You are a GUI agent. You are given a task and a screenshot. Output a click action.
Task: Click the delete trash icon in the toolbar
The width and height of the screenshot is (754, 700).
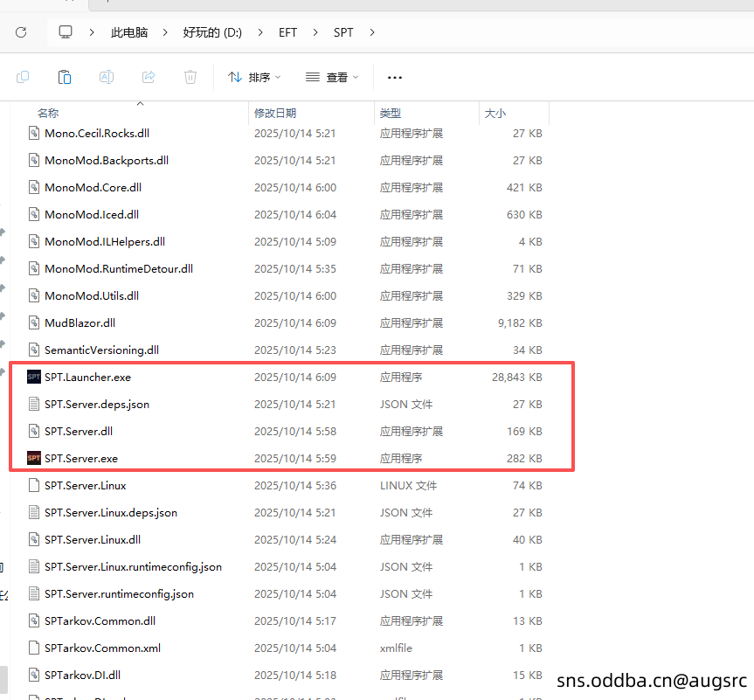tap(190, 77)
